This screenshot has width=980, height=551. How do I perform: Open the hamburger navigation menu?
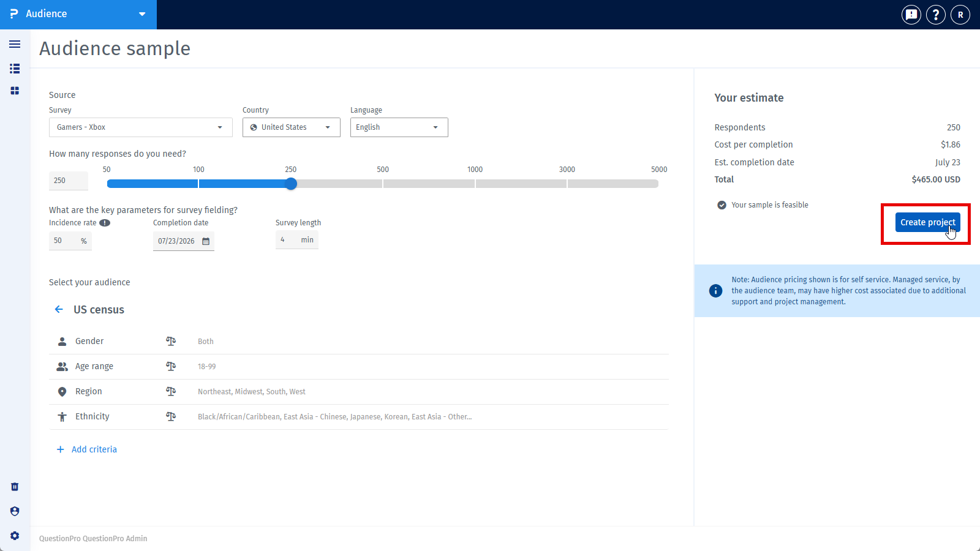[15, 44]
